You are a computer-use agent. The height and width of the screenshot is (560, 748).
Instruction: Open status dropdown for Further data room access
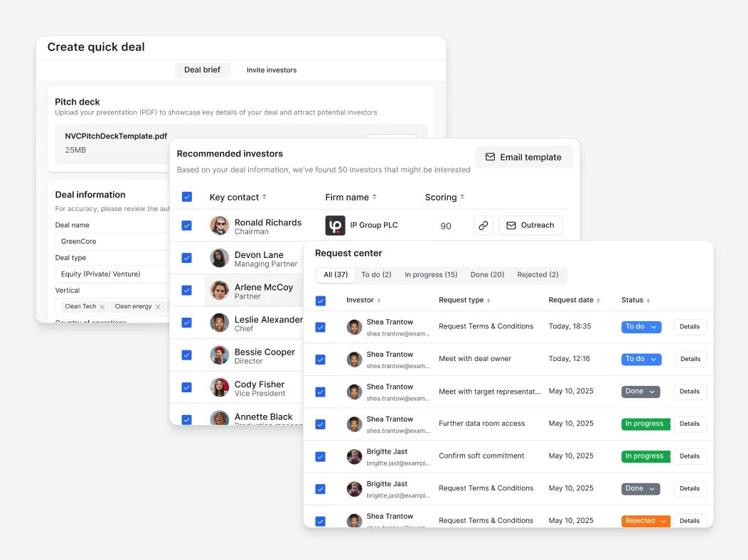click(646, 424)
